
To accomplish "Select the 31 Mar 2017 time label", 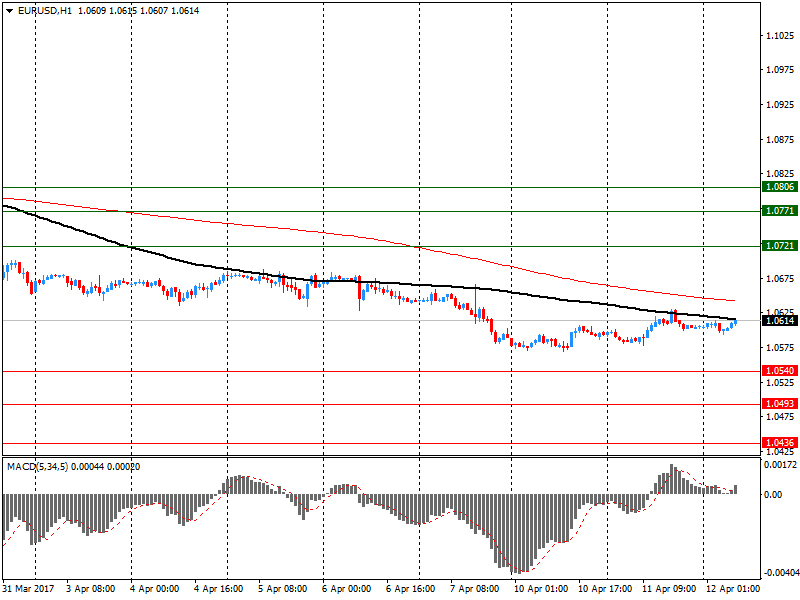I will click(x=28, y=589).
